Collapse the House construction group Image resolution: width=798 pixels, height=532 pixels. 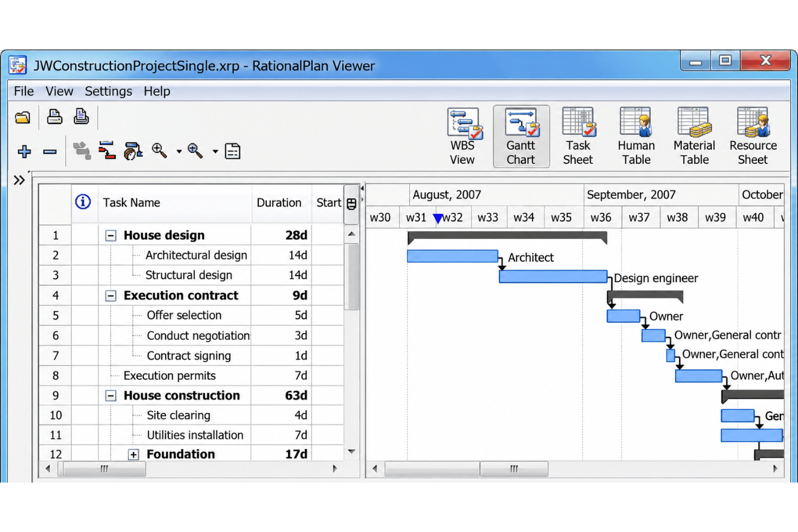(111, 396)
